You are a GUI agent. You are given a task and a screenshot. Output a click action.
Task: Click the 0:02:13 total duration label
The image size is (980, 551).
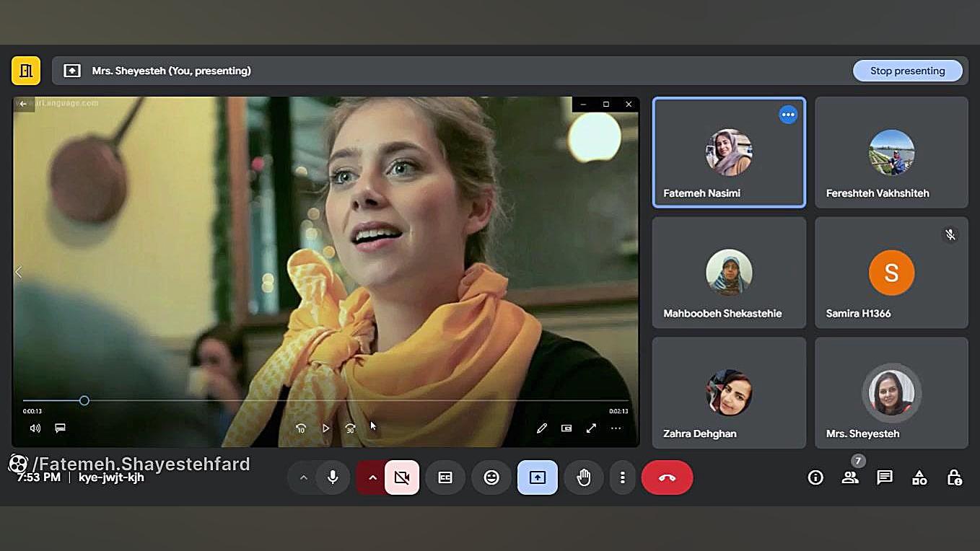[x=618, y=411]
